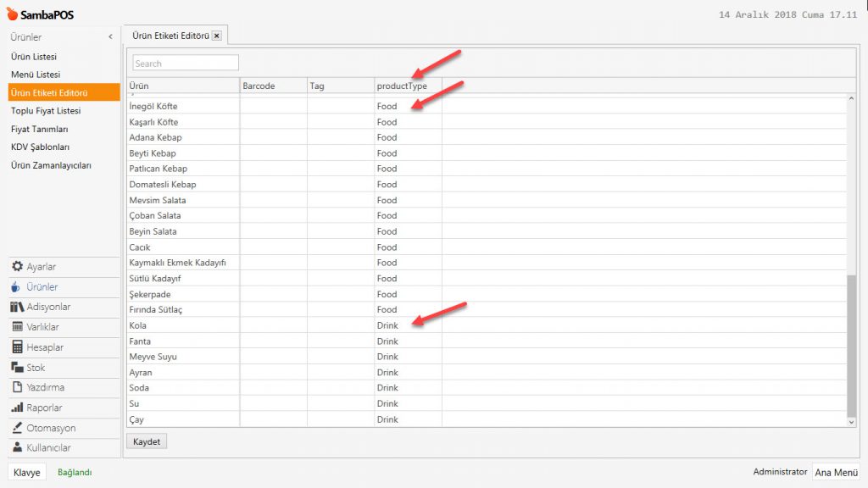Open Ürün Listesi from the sidebar
The height and width of the screenshot is (488, 868).
(x=34, y=57)
